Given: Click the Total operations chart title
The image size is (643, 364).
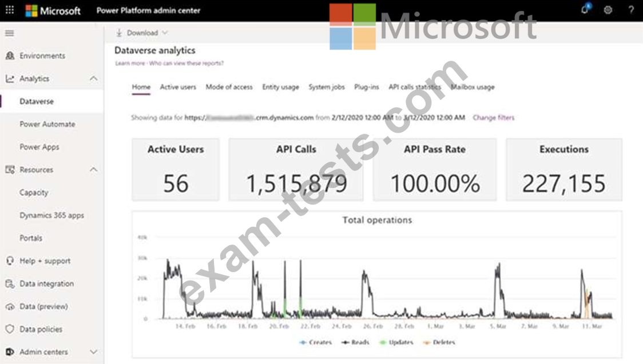Looking at the screenshot, I should pyautogui.click(x=377, y=220).
